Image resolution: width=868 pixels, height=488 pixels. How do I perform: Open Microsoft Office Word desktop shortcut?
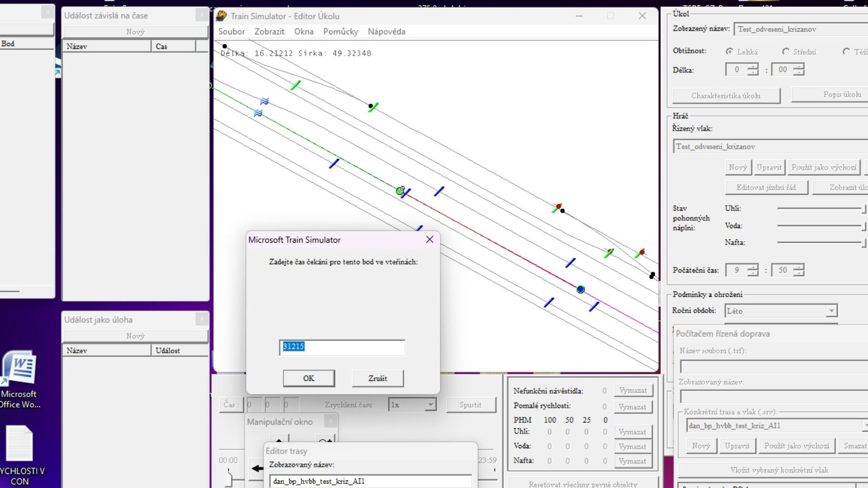pos(19,379)
